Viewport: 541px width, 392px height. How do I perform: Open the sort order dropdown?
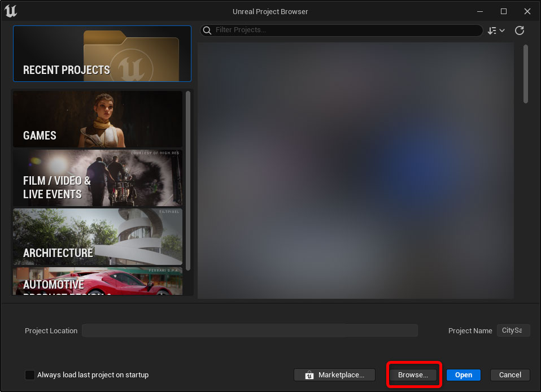click(496, 31)
